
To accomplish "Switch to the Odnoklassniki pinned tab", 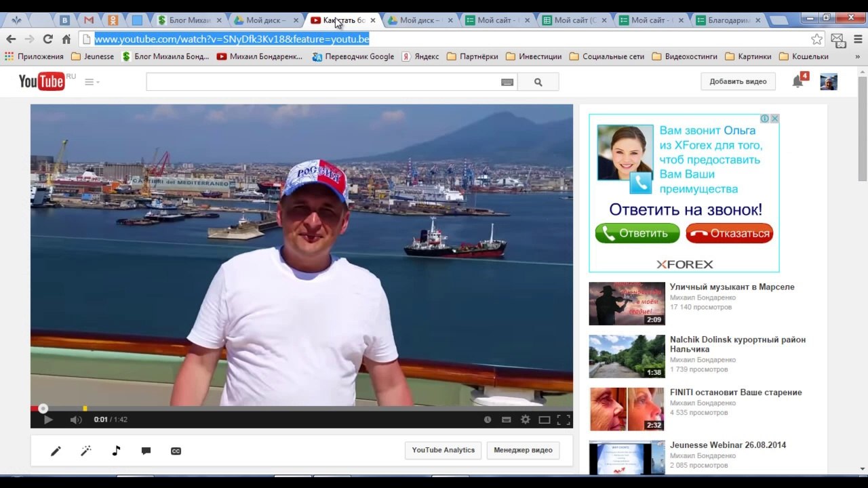I will point(113,20).
